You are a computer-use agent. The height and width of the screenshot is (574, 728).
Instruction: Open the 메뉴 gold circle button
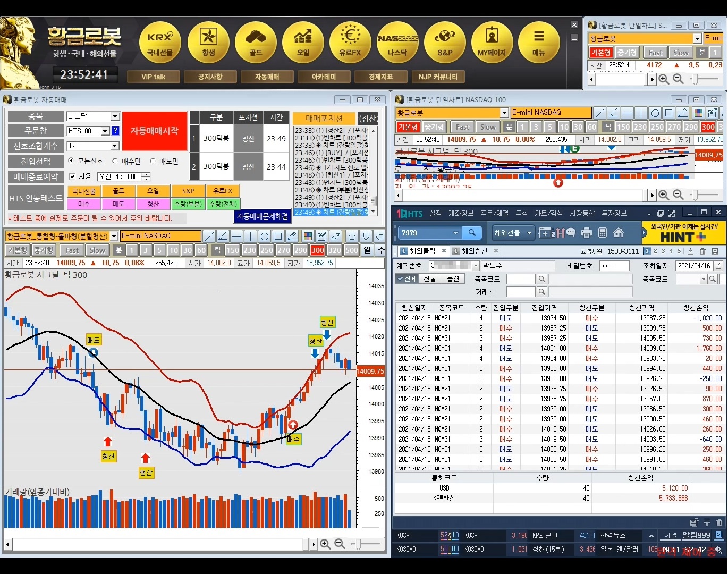[539, 43]
